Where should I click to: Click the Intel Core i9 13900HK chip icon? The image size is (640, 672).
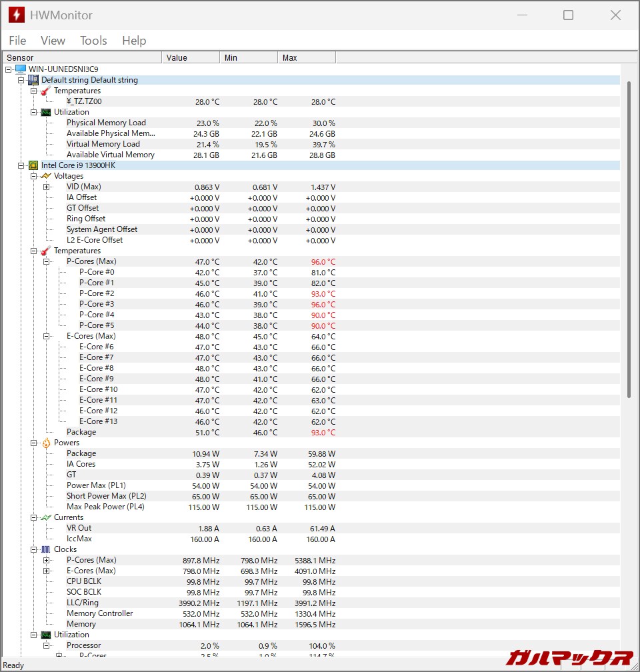pyautogui.click(x=33, y=165)
